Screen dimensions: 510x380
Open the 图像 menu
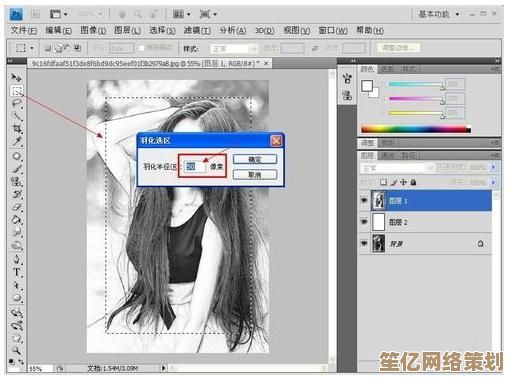coord(93,30)
